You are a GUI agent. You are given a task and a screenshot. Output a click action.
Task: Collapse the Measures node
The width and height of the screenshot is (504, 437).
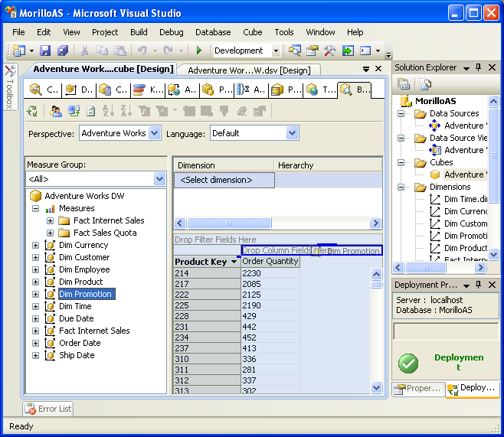click(x=36, y=209)
